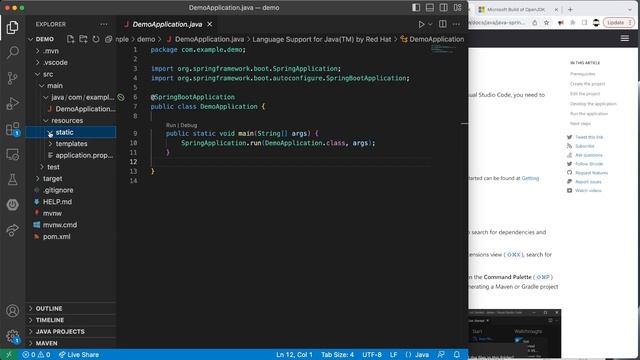Open DemoApplication file in the tree
Image resolution: width=640 pixels, height=360 pixels.
(x=71, y=109)
